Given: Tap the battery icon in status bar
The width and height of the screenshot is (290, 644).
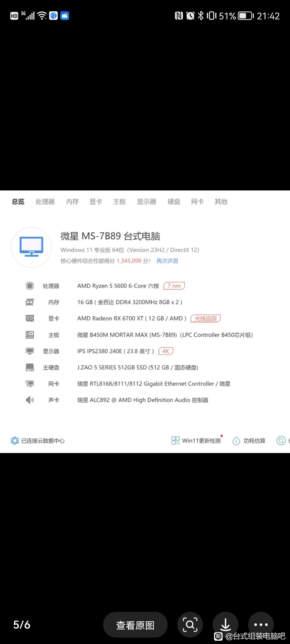Looking at the screenshot, I should pyautogui.click(x=246, y=16).
